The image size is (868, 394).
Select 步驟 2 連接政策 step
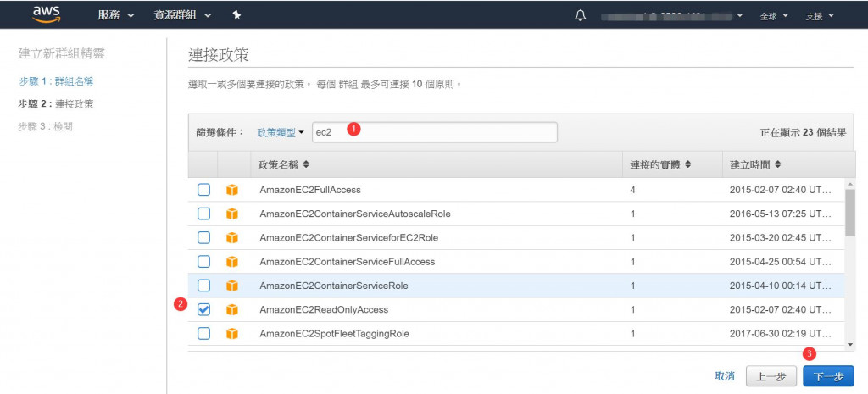pyautogui.click(x=56, y=104)
